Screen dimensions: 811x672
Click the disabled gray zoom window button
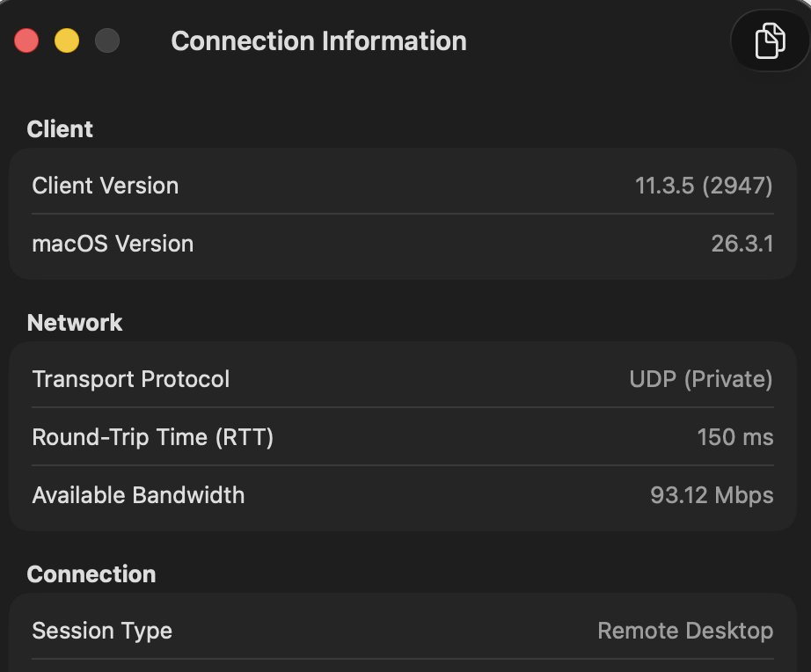click(x=107, y=40)
